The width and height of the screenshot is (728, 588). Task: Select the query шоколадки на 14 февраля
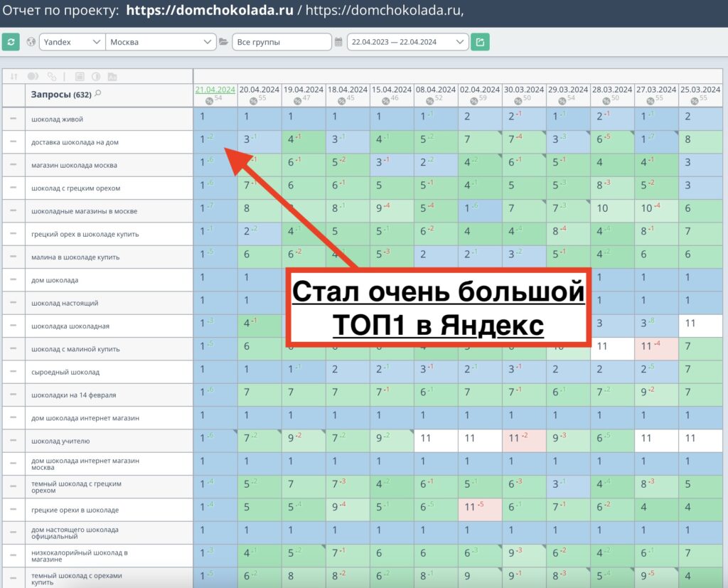[73, 395]
